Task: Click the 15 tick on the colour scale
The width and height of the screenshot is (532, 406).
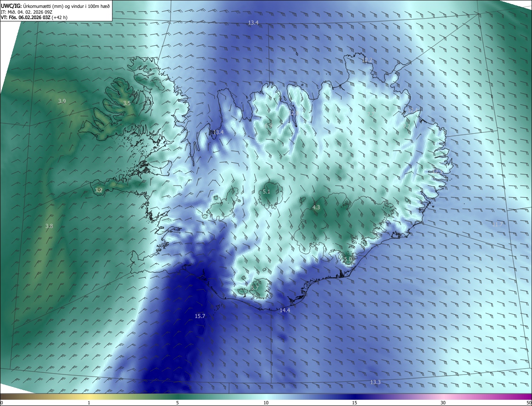Action: click(355, 403)
